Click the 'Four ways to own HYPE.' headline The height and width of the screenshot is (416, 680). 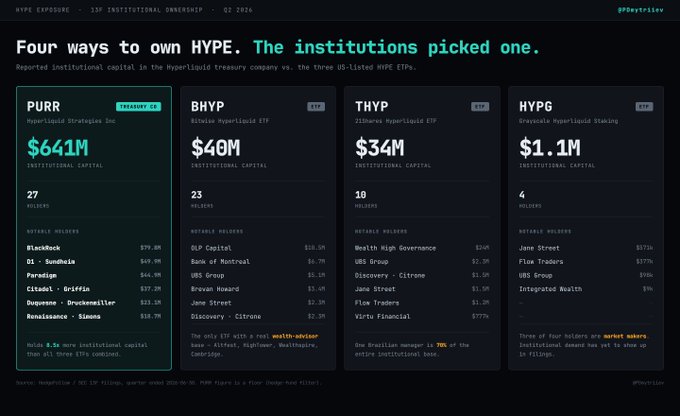[128, 47]
